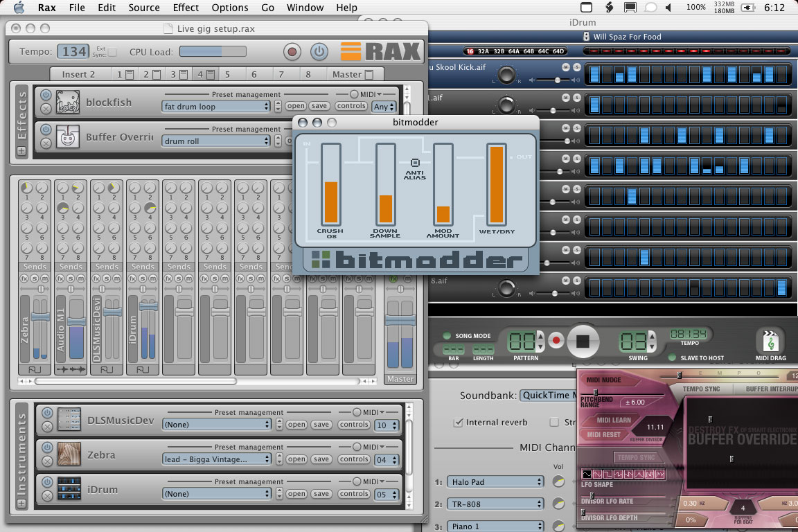Toggle the MIDI radio button for iDrum instrument
This screenshot has width=798, height=532.
coord(357,481)
